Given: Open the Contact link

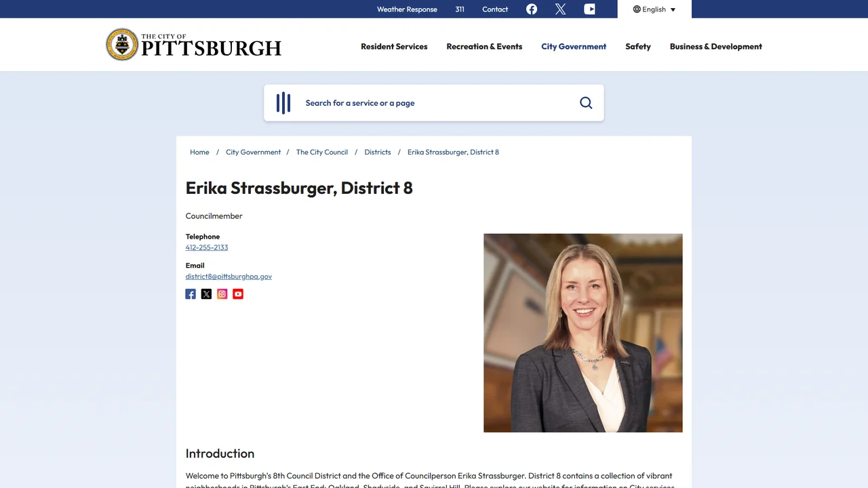Looking at the screenshot, I should 495,9.
